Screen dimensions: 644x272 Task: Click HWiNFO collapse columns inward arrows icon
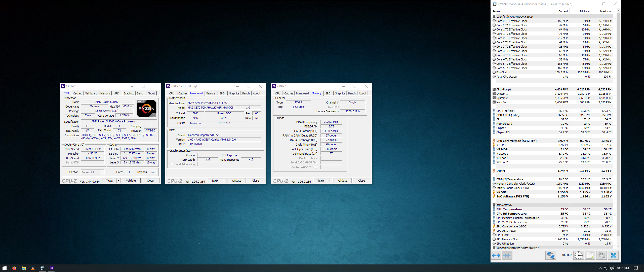[x=507, y=255]
